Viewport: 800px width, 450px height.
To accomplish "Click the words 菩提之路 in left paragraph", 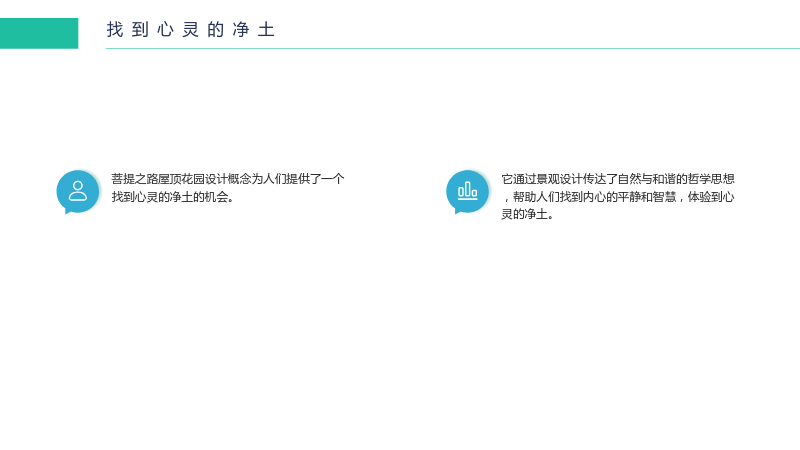I will click(135, 179).
